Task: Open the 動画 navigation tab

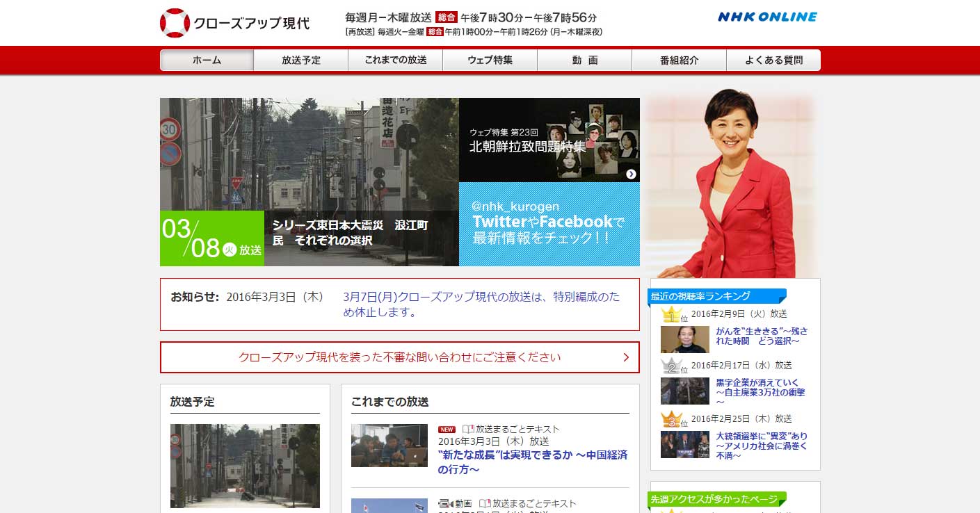Action: point(585,60)
